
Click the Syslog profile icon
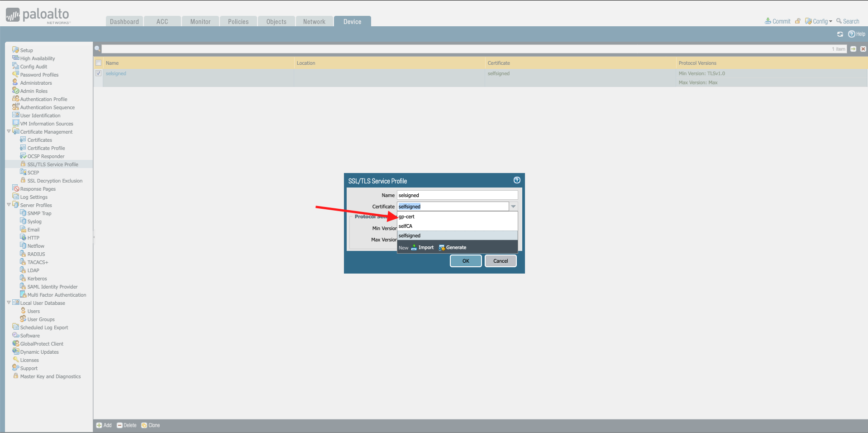(x=23, y=221)
